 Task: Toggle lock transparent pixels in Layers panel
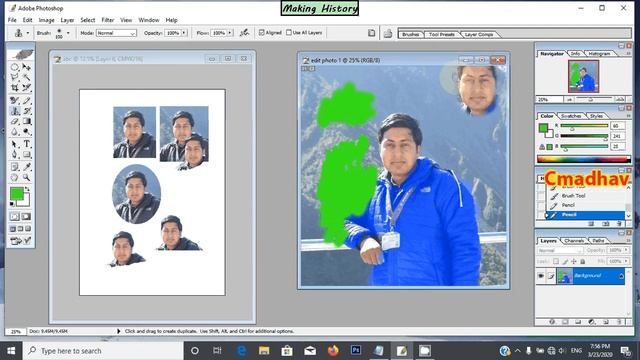(556, 261)
